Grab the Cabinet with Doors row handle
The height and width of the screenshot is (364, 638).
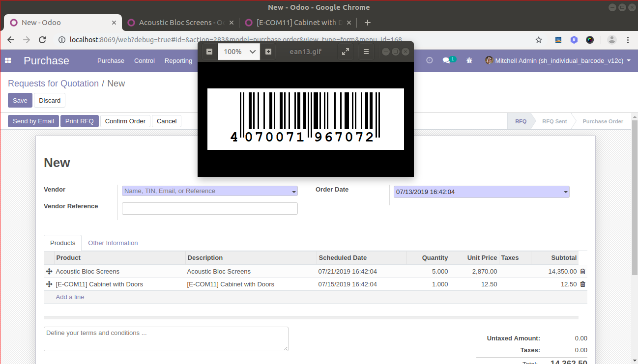tap(49, 284)
